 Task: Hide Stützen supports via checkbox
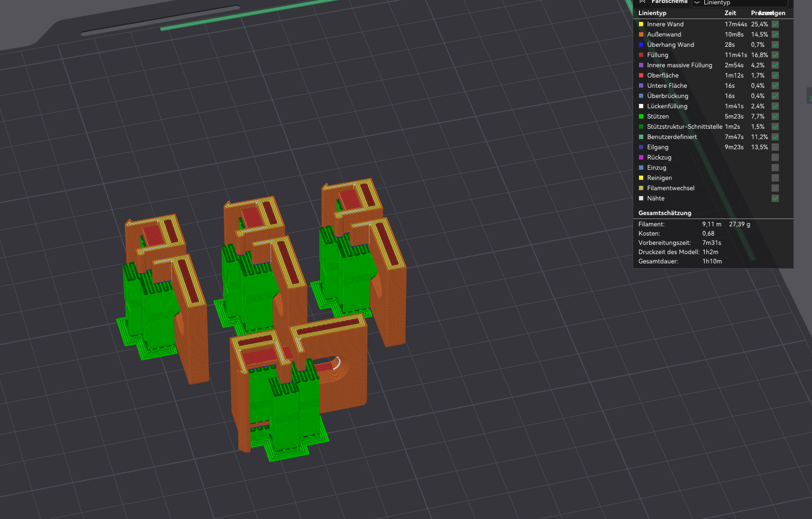[775, 116]
